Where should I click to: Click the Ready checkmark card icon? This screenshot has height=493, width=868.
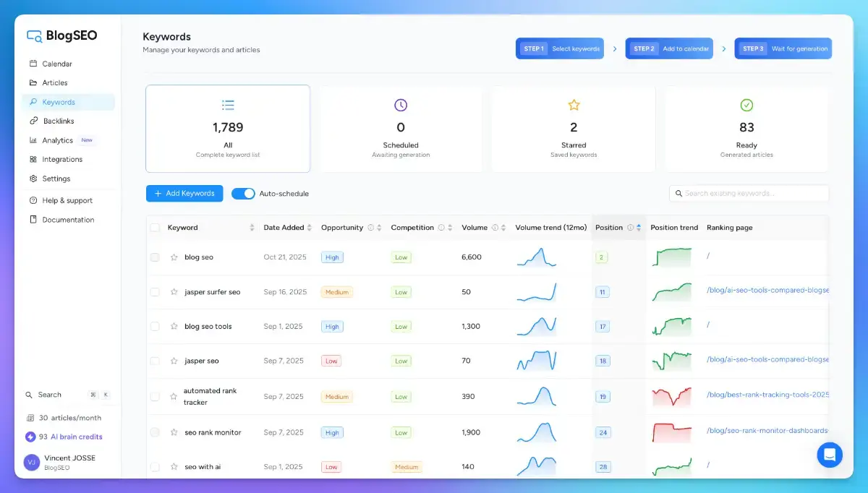click(746, 105)
